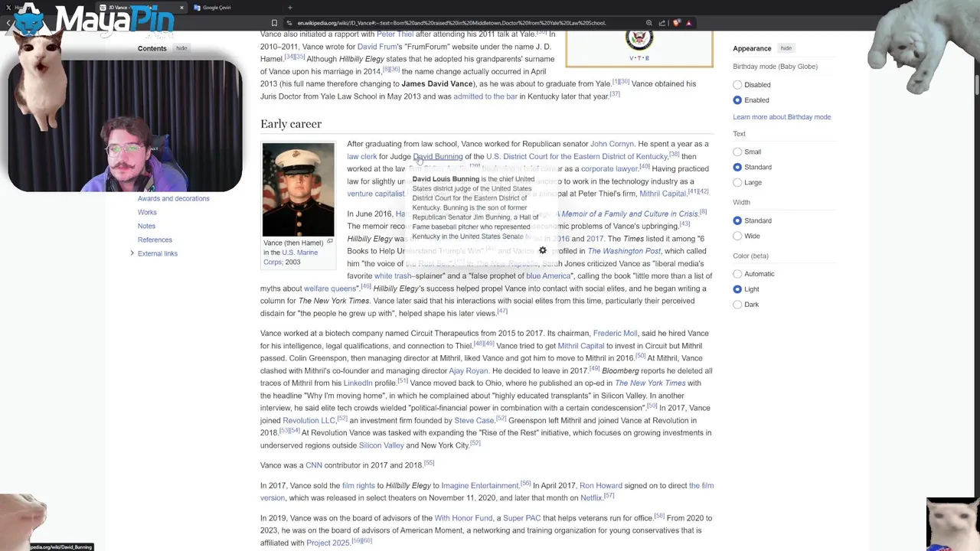This screenshot has width=980, height=551.
Task: Open a new tab with the plus icon
Action: 289,8
